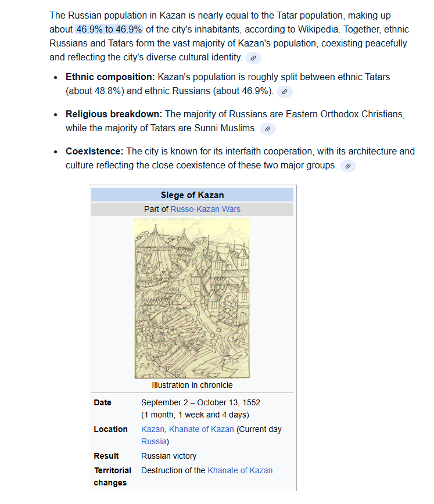Click the 'Religious breakdown:' bold heading

point(114,114)
